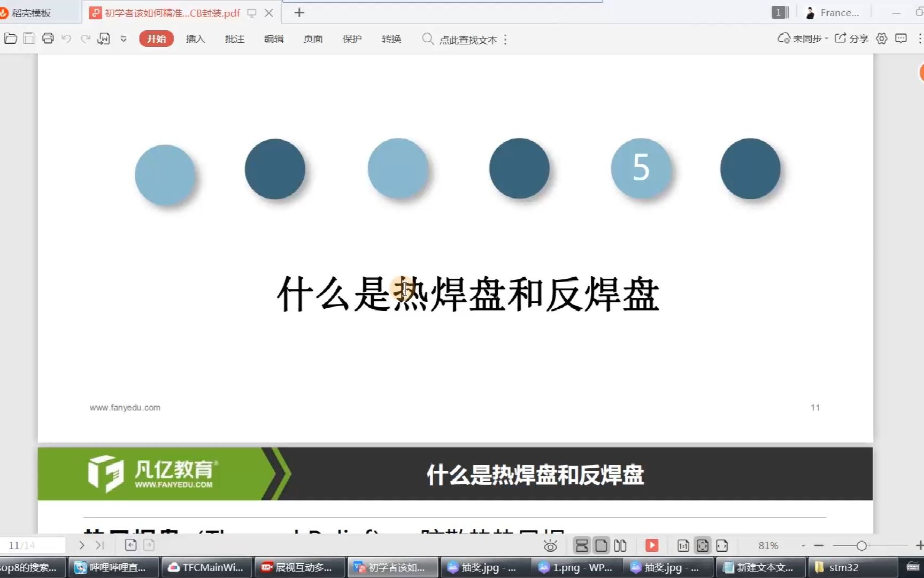Image resolution: width=924 pixels, height=578 pixels.
Task: Click the presentation screen icon on PDF tab
Action: coord(252,13)
